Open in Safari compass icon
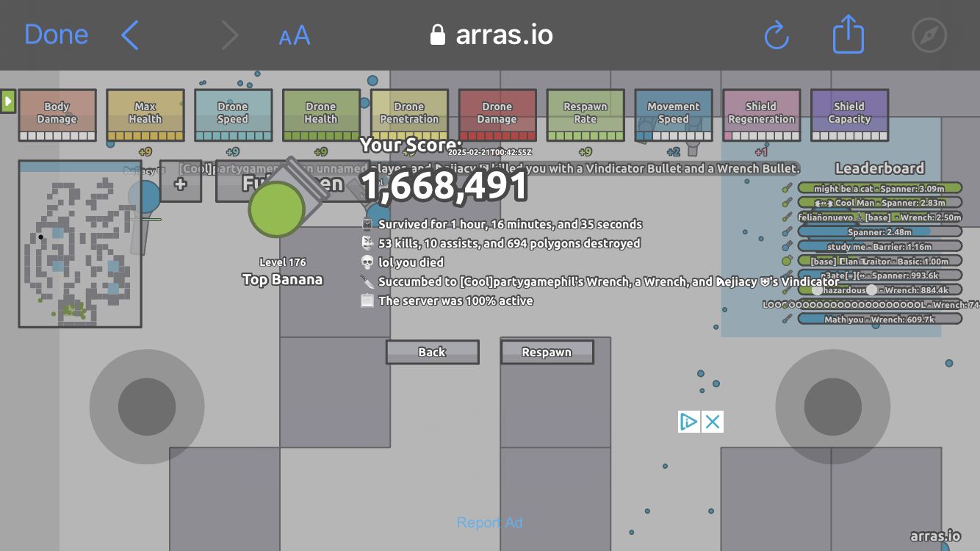The width and height of the screenshot is (980, 551). (929, 35)
